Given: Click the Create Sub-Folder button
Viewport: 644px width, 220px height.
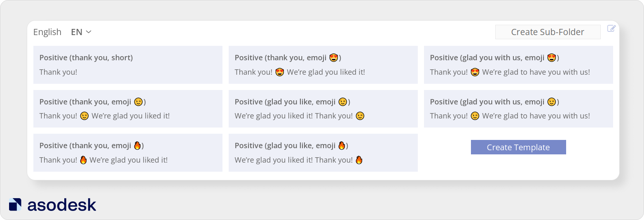Looking at the screenshot, I should pos(548,32).
